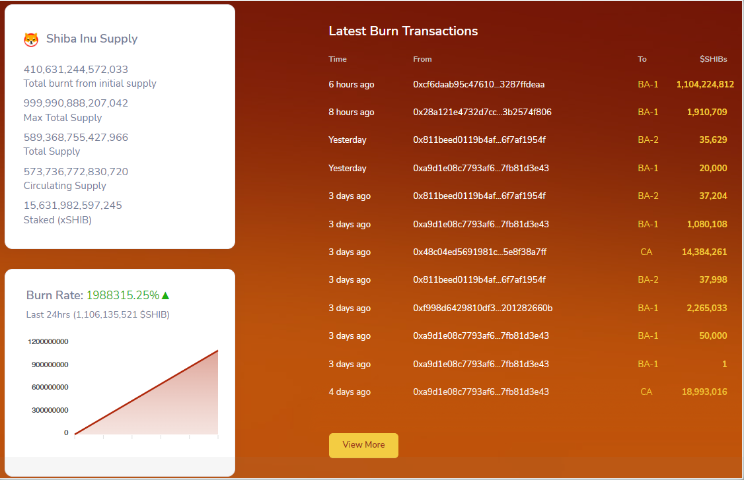The width and height of the screenshot is (744, 480).
Task: Select max supply value 999,990,888,207,042
Action: pos(76,103)
